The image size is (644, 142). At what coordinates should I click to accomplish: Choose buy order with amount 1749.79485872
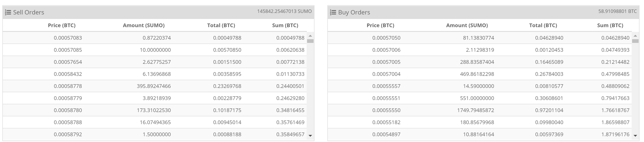(480, 110)
